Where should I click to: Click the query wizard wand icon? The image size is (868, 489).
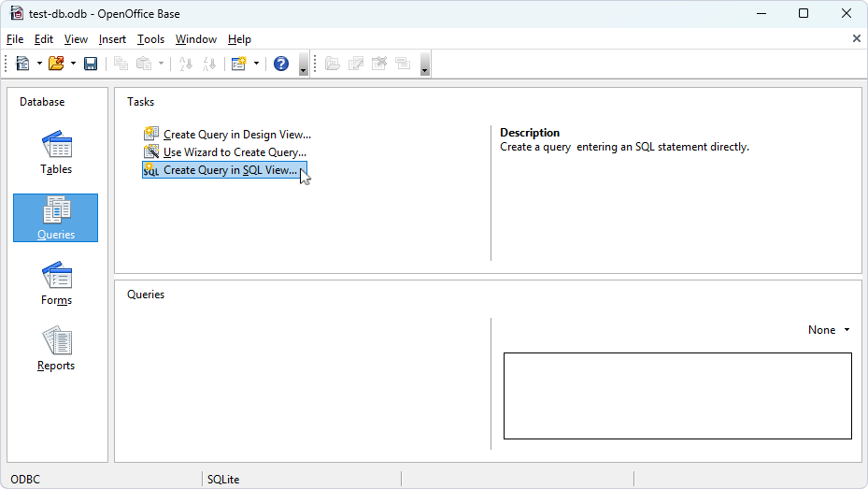pyautogui.click(x=151, y=151)
